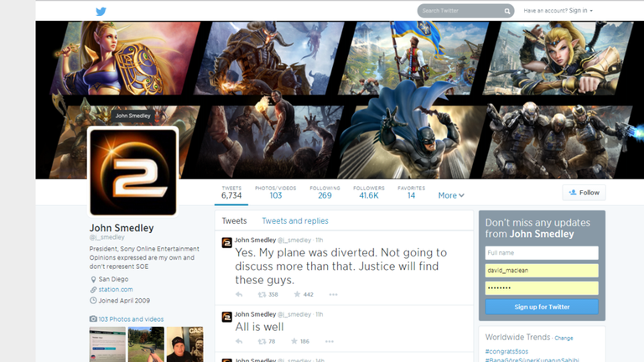Select the Tweets tab
The width and height of the screenshot is (644, 362).
click(x=234, y=221)
